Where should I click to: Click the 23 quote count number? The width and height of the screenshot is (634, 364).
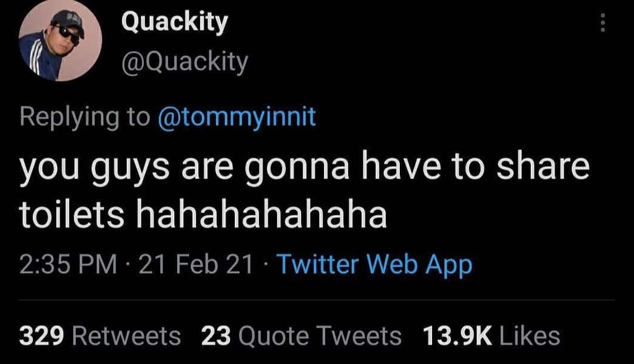point(216,335)
